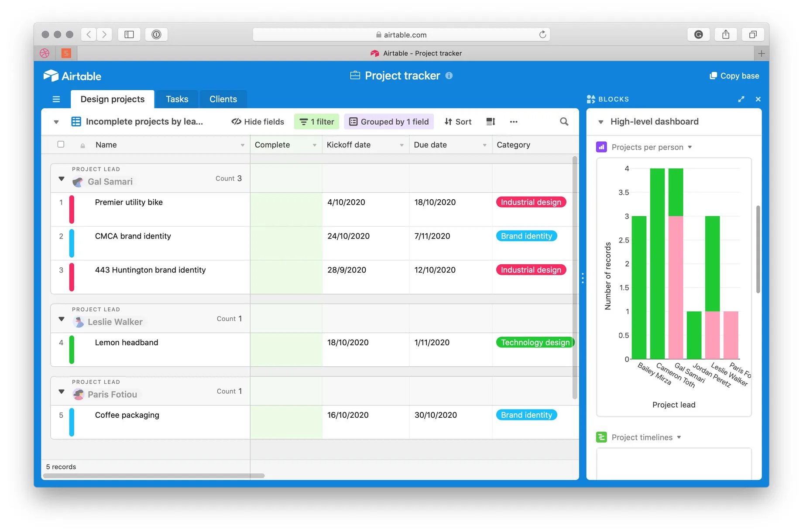Screen dimensions: 803x532
Task: Click the search magnifier icon
Action: tap(564, 122)
